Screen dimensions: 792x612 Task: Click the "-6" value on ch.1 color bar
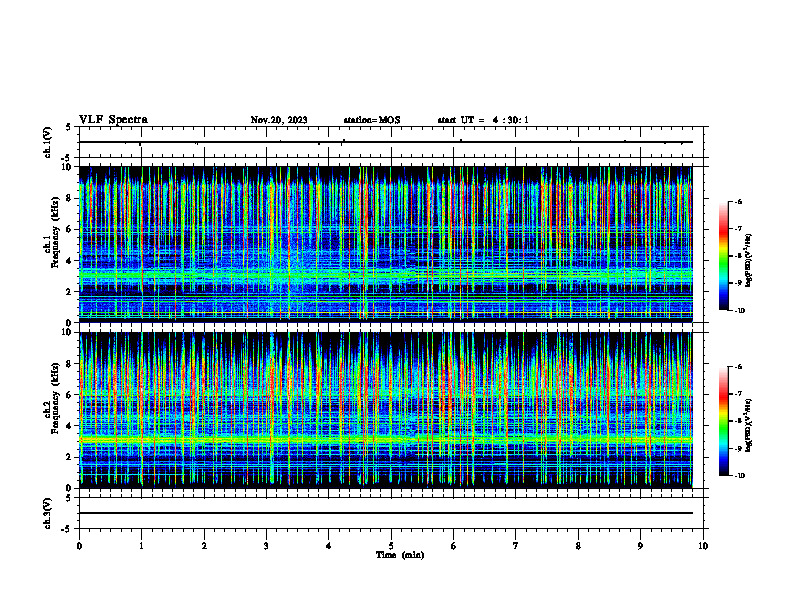tap(738, 202)
